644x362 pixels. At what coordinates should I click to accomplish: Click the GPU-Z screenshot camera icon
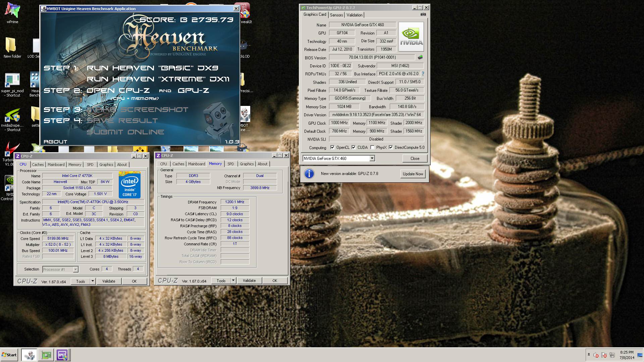(x=423, y=14)
